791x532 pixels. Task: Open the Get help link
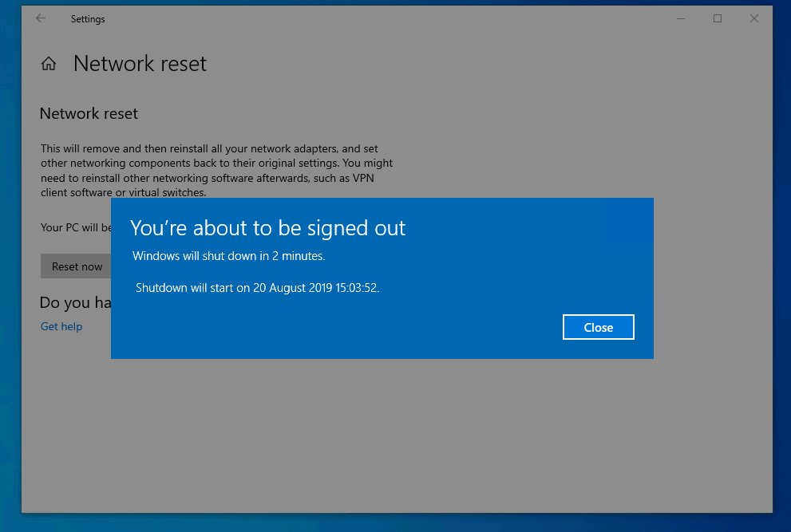(61, 326)
